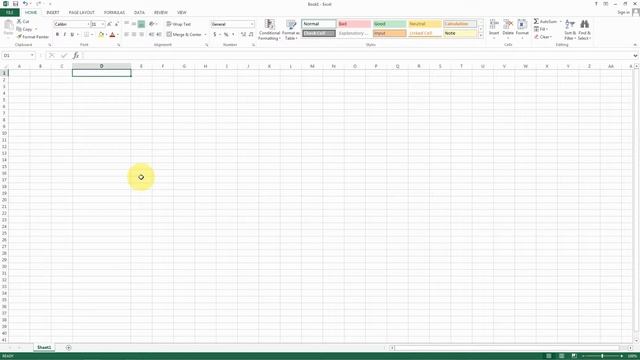This screenshot has width=640, height=360.
Task: Click the Fill Color paint bucket
Action: pos(101,35)
